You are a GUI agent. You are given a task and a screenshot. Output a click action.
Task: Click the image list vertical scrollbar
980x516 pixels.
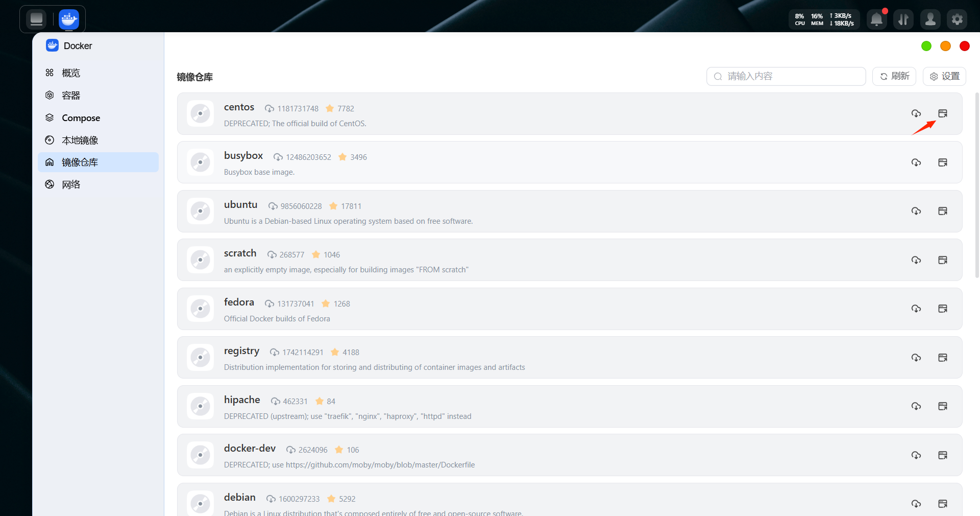(x=977, y=185)
